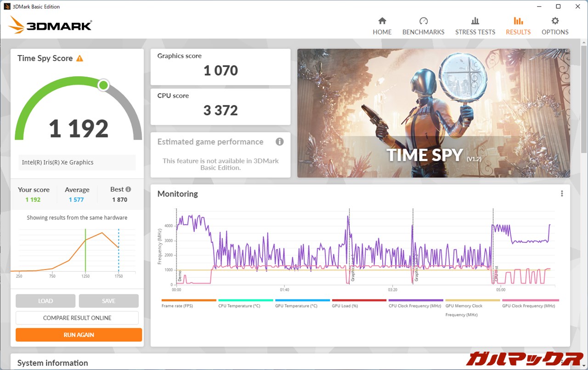Image resolution: width=588 pixels, height=370 pixels.
Task: Open the Options gear icon
Action: pos(555,21)
